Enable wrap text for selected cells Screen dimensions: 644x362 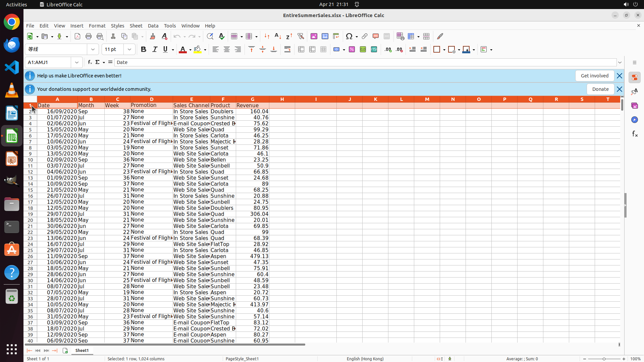(x=287, y=50)
